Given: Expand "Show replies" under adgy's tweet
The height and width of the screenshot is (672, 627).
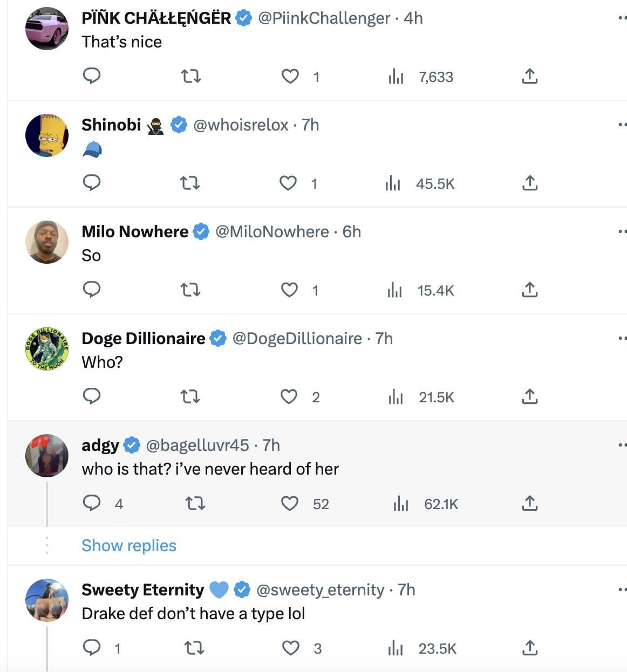Looking at the screenshot, I should pyautogui.click(x=129, y=545).
